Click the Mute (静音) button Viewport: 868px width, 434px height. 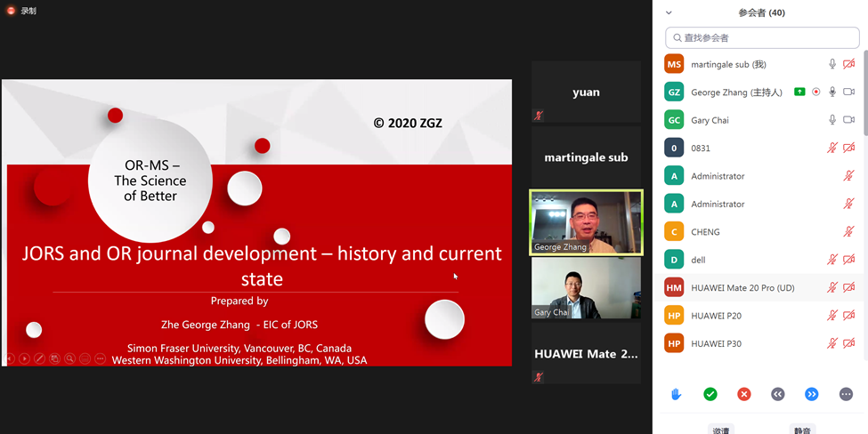(x=801, y=429)
